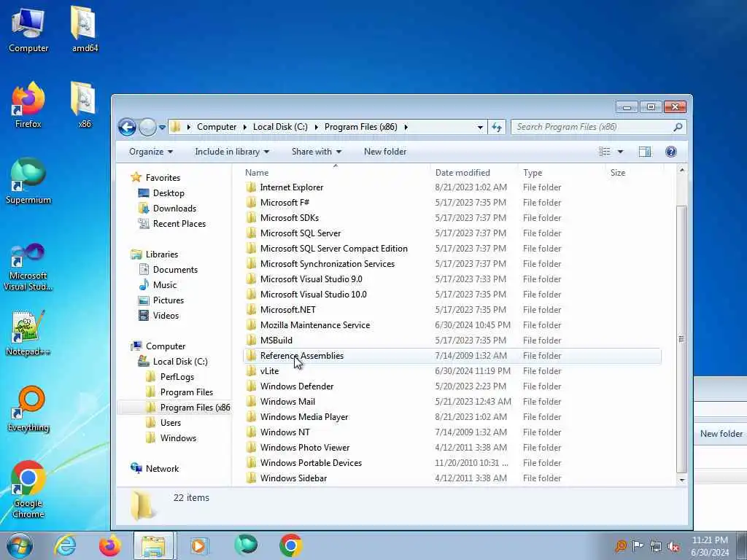Open network tray icon
The height and width of the screenshot is (560, 747).
click(x=656, y=546)
